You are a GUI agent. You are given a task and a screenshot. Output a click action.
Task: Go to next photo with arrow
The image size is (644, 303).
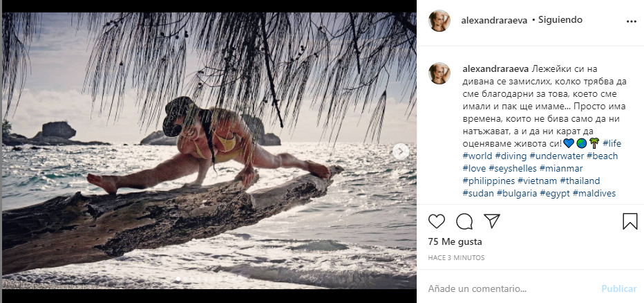[401, 151]
